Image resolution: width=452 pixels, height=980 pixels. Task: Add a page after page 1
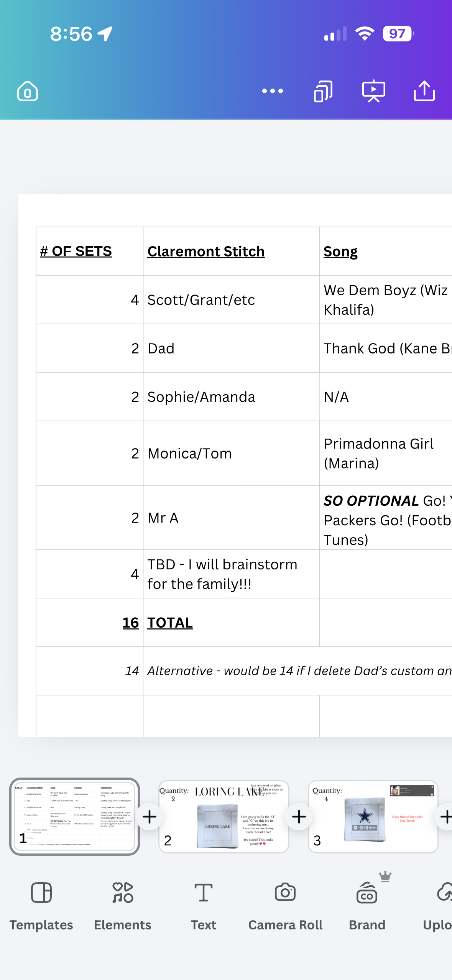(150, 817)
